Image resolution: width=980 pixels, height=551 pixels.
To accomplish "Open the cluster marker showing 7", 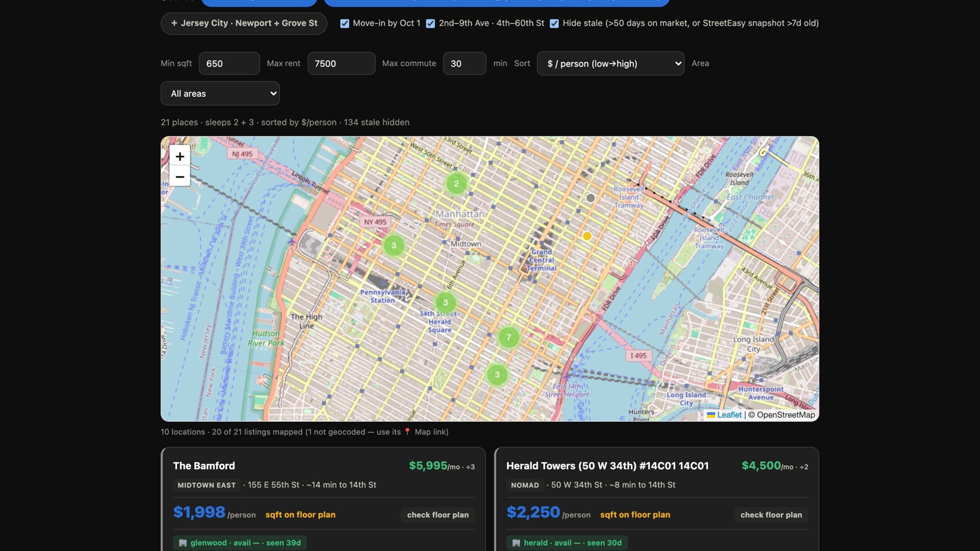I will (x=508, y=337).
